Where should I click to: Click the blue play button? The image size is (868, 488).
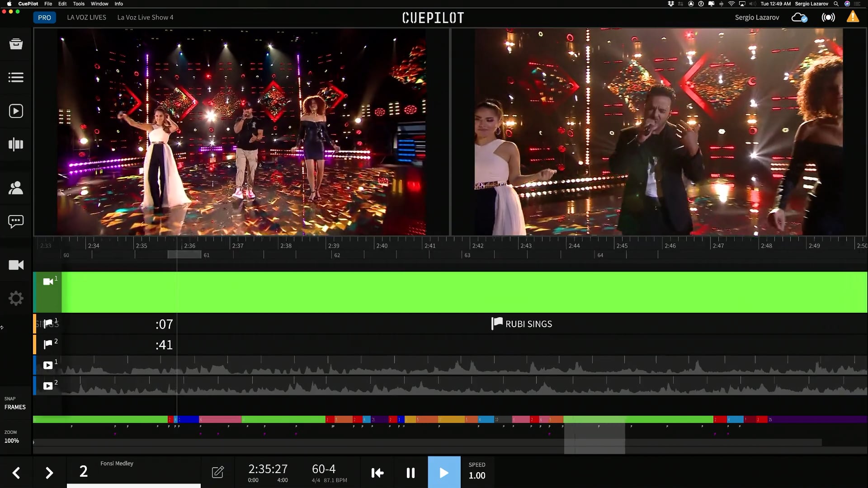(x=444, y=472)
